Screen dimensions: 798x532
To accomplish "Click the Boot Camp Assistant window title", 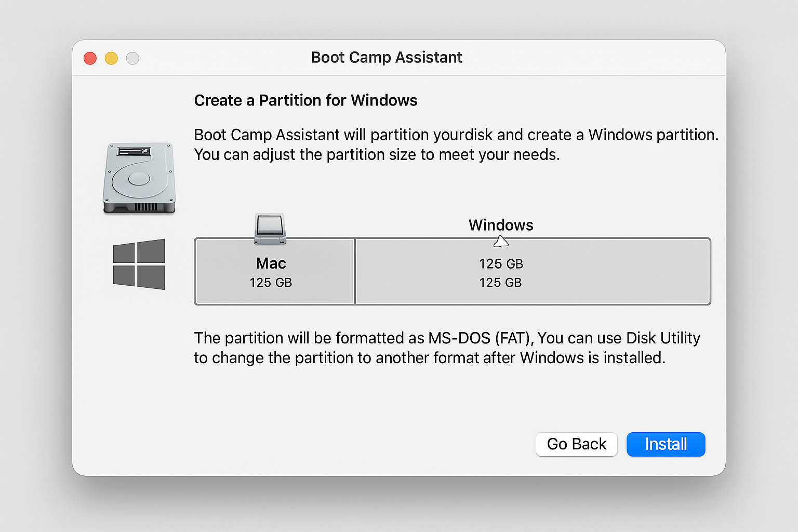I will click(x=387, y=57).
